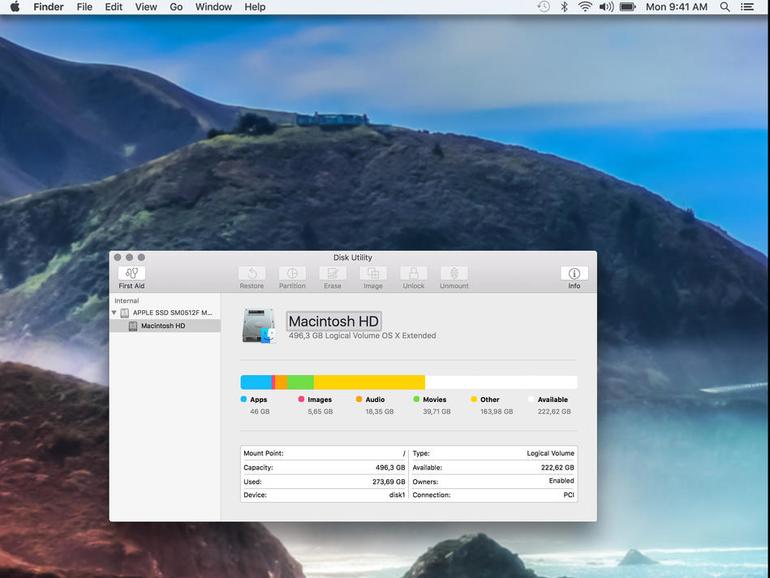Click the Disk Utility window title
This screenshot has width=770, height=578.
pos(353,257)
